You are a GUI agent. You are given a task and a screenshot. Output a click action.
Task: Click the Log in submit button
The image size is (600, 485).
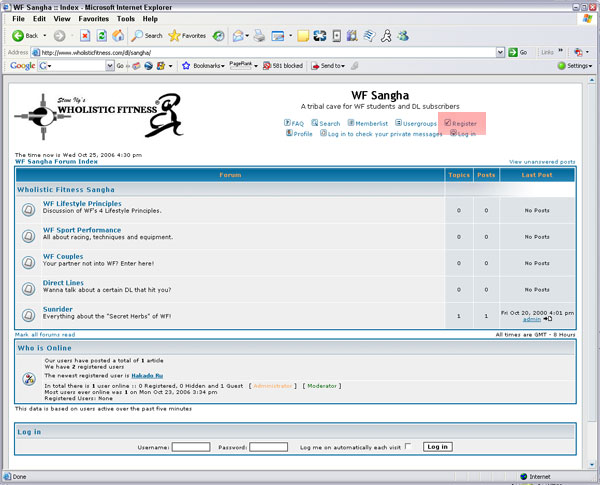(x=437, y=446)
